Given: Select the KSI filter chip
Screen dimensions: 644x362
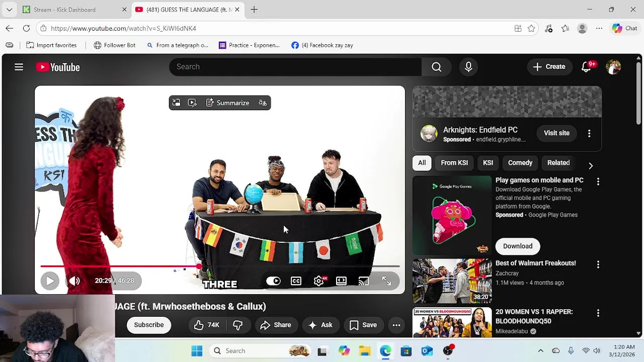Looking at the screenshot, I should coord(488,163).
